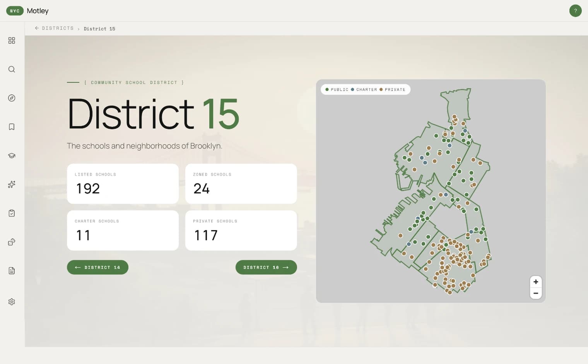Open the Listed Schools 192 card
This screenshot has width=588, height=364.
[x=123, y=184]
